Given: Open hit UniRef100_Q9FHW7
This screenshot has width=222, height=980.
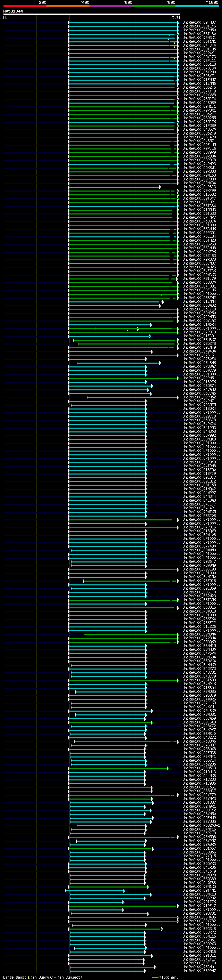Looking at the screenshot, I should (199, 23).
